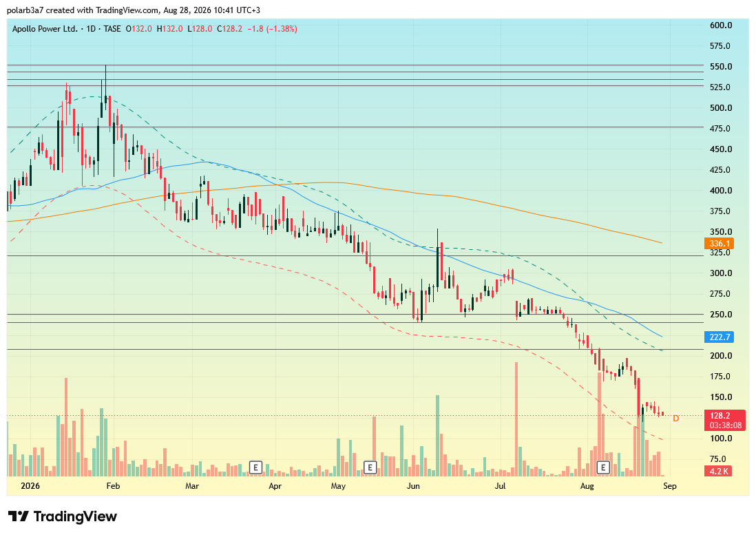This screenshot has height=537, width=756.
Task: Click the Apollo Power Ltd. symbol title
Action: click(x=45, y=29)
